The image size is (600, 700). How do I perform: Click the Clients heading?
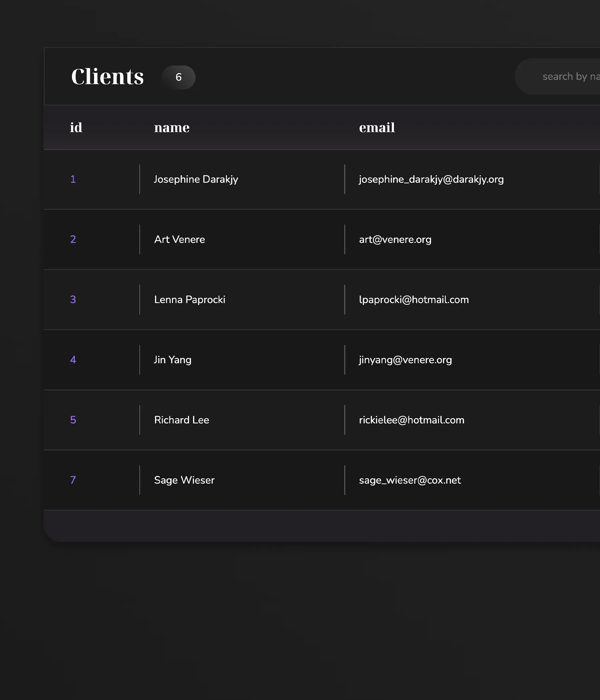tap(107, 77)
